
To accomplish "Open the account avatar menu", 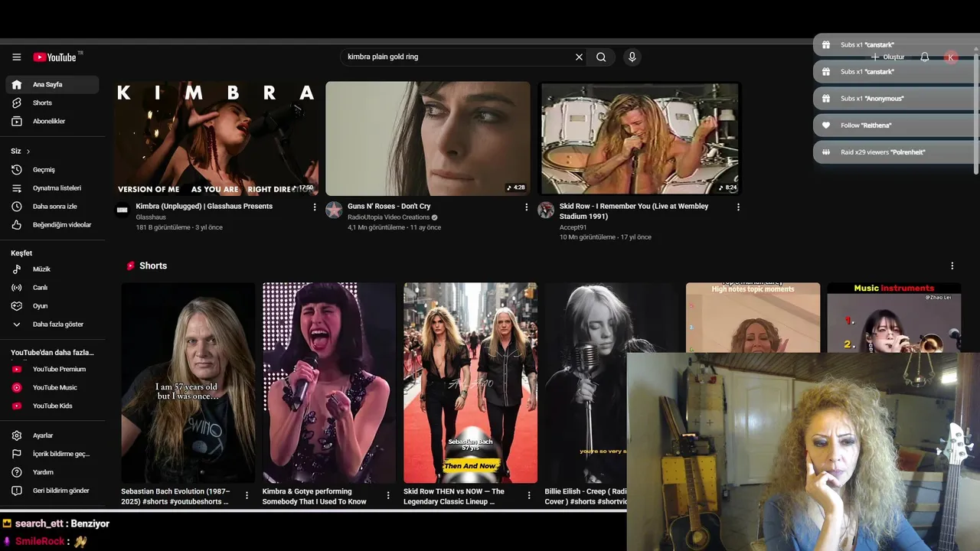I will pyautogui.click(x=951, y=57).
